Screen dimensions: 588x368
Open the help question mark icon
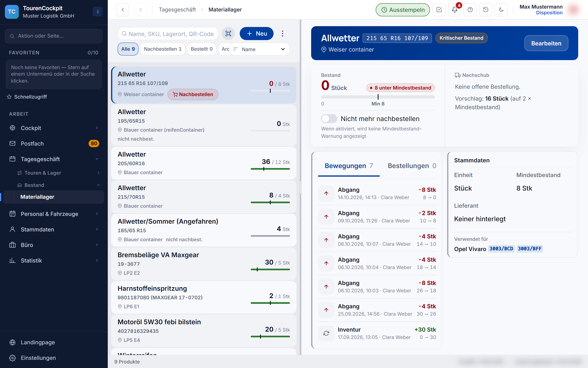pos(470,10)
